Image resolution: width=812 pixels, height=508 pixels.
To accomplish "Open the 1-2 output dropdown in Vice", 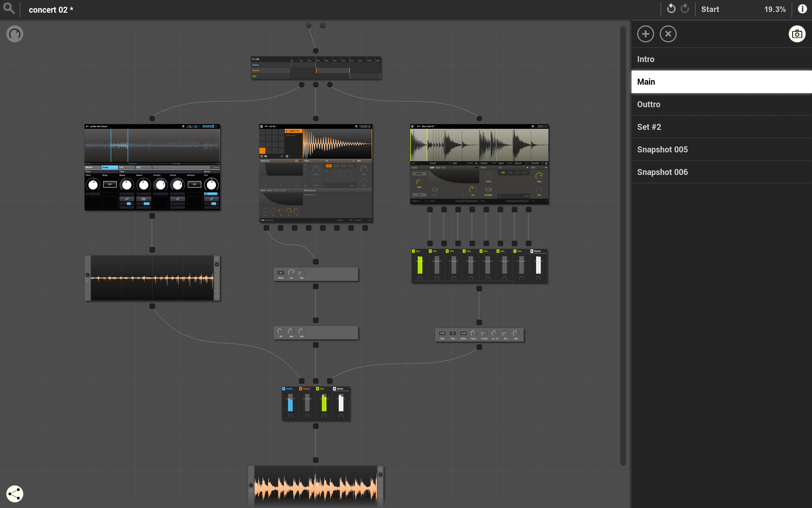I will pos(539,201).
